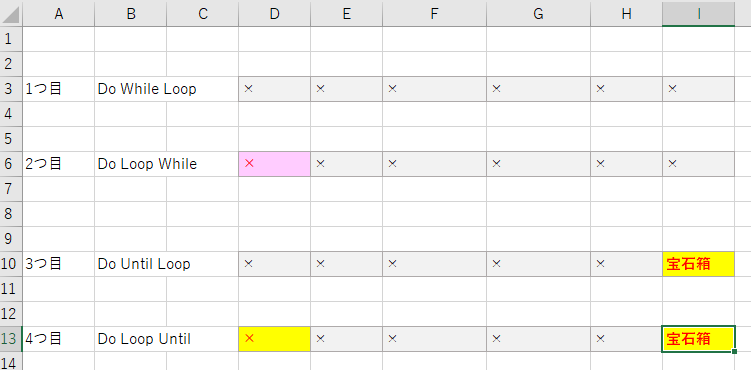The width and height of the screenshot is (751, 370).
Task: Select row 10 header
Action: [11, 264]
